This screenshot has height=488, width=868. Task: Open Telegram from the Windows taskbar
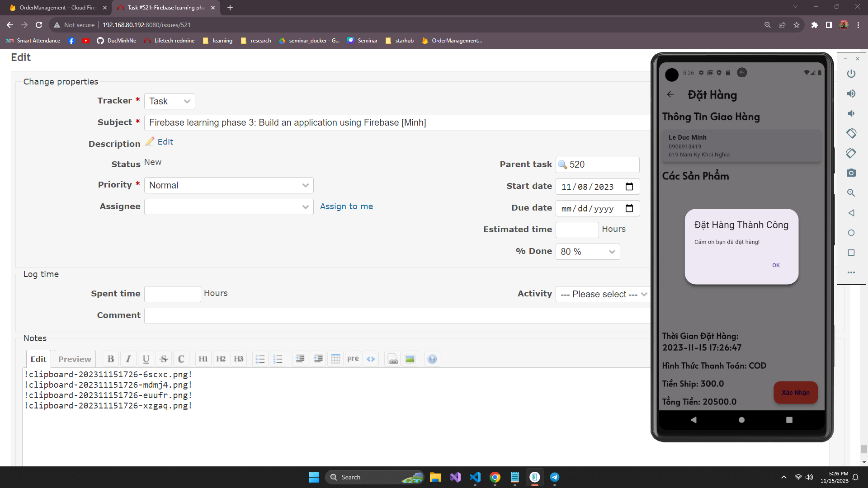point(555,477)
